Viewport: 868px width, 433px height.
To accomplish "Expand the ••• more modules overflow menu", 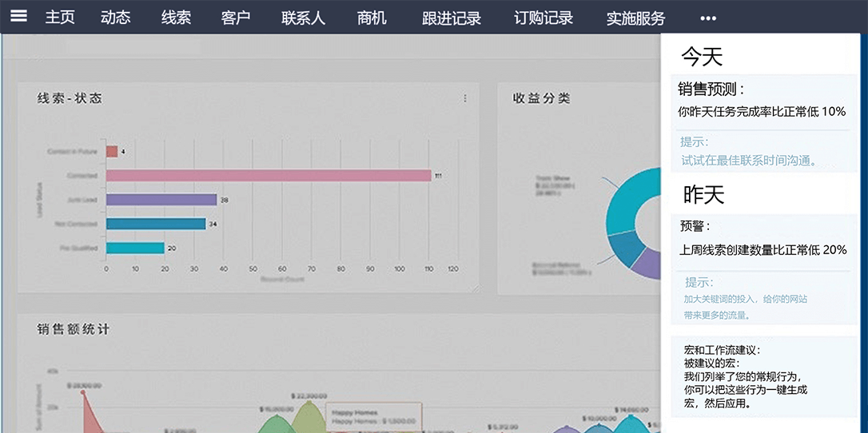I will tap(707, 18).
